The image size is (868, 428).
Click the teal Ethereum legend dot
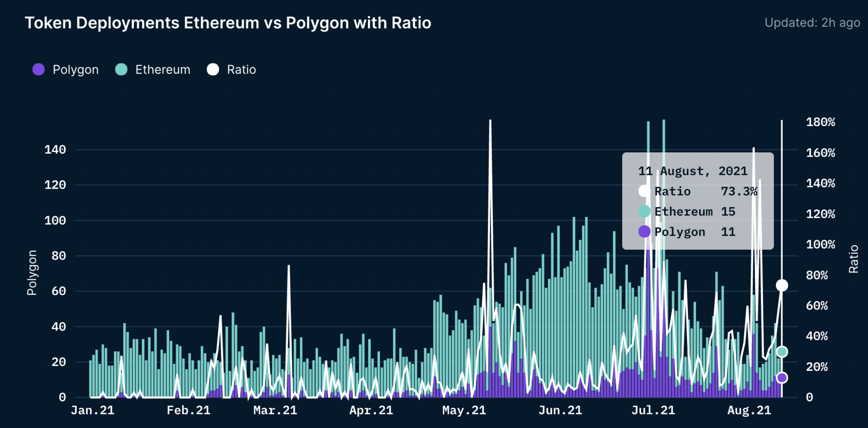121,69
